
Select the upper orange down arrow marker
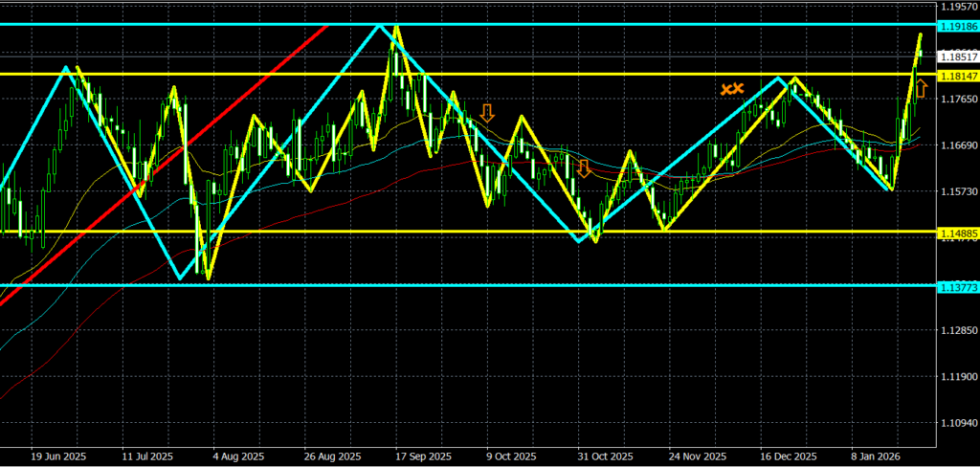487,112
